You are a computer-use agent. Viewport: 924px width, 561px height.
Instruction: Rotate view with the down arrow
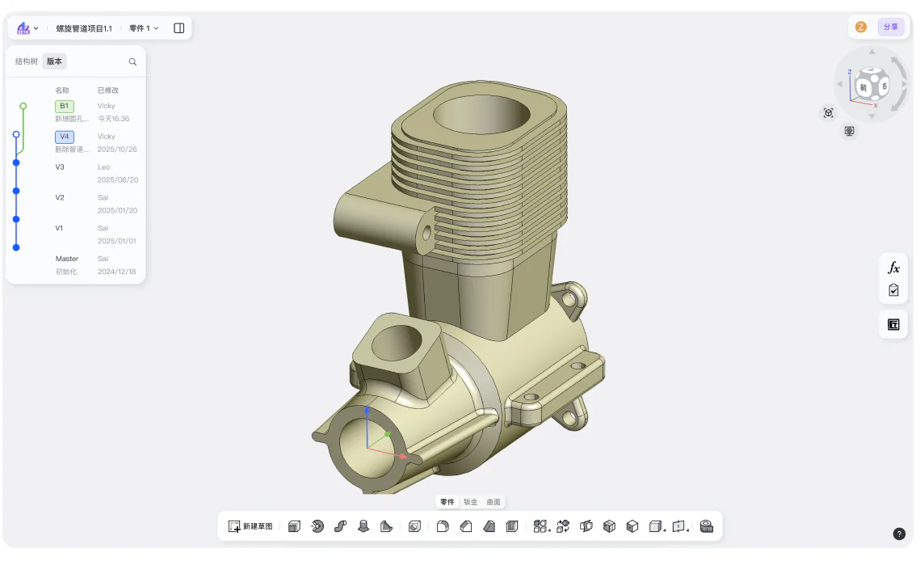point(872,116)
